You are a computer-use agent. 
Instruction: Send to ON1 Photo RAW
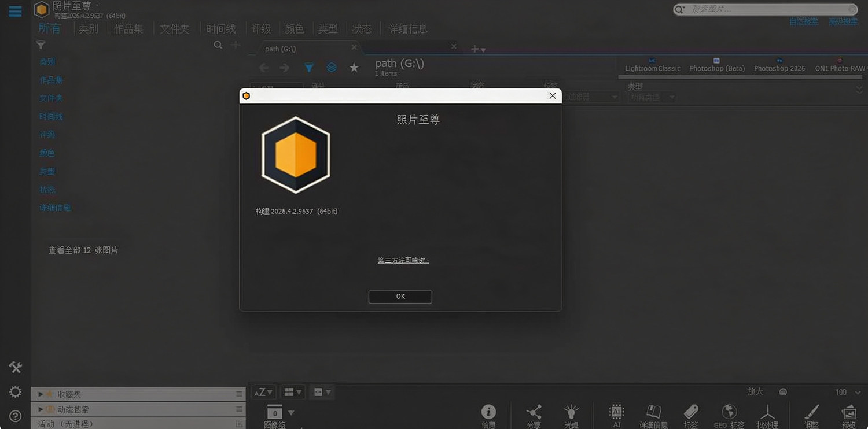(x=840, y=65)
